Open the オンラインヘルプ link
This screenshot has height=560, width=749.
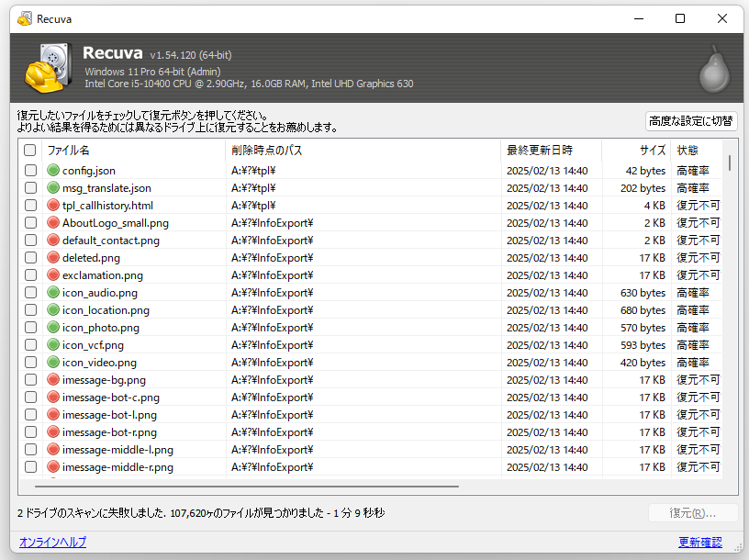tap(52, 543)
